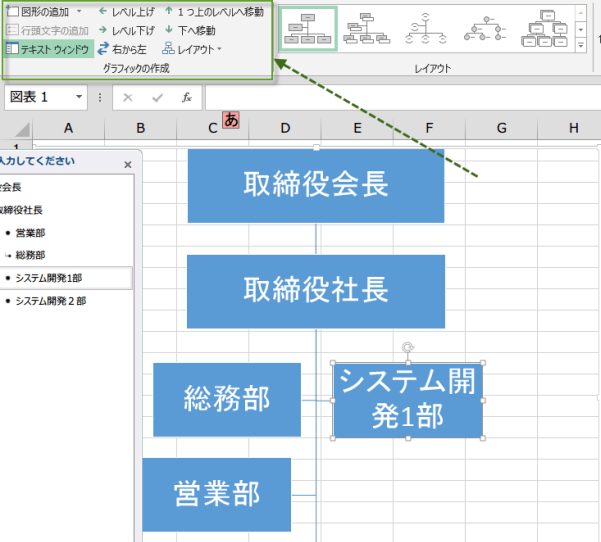Click Promote (レベル上げ)
Screen dimensions: 601x542
[126, 12]
